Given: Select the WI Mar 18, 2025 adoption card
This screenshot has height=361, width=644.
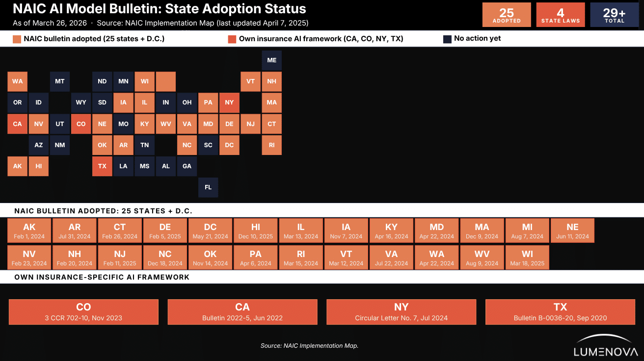Looking at the screenshot, I should pyautogui.click(x=527, y=258).
